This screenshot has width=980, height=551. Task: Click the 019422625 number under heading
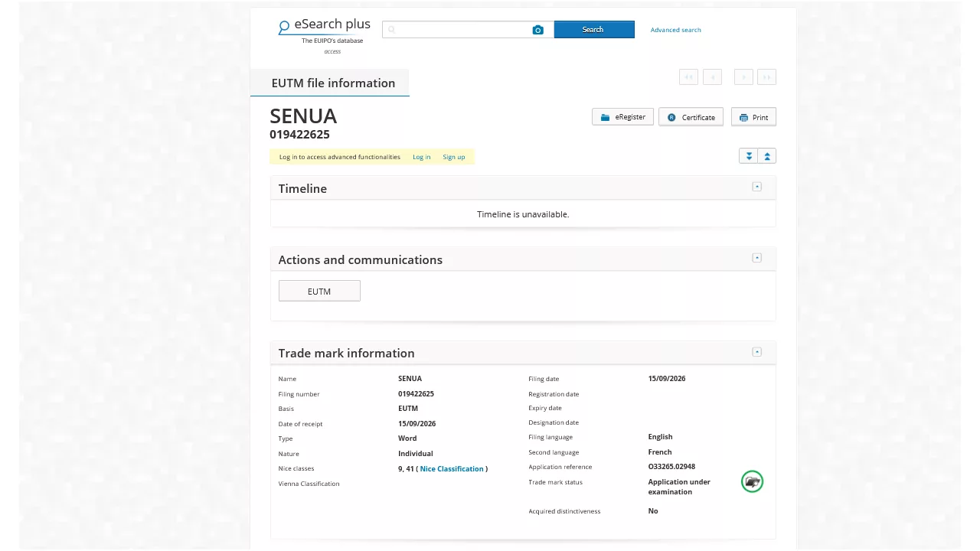[x=299, y=135]
